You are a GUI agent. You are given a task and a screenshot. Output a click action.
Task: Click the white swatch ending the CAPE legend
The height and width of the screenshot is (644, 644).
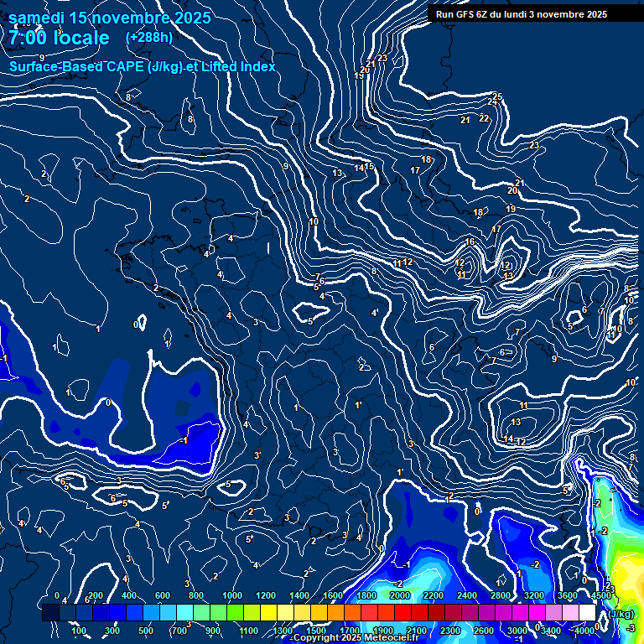coord(587,612)
